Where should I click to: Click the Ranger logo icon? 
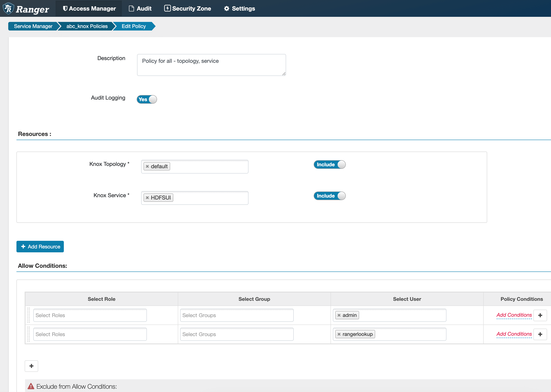(x=9, y=9)
